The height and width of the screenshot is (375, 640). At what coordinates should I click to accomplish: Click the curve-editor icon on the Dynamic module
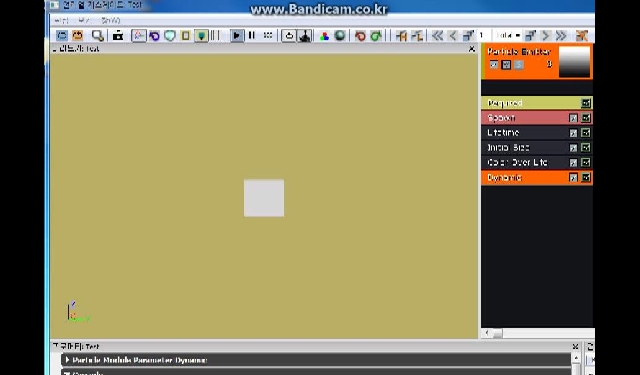(x=573, y=178)
